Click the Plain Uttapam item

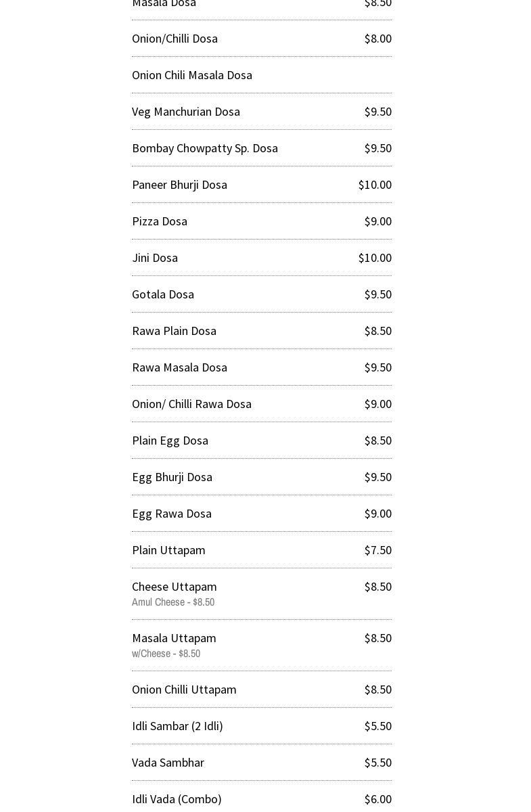click(x=168, y=550)
